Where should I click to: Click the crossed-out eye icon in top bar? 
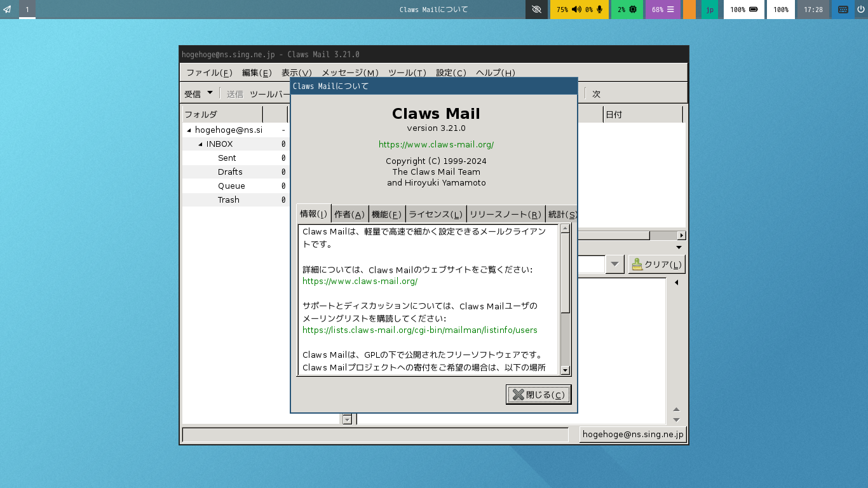(537, 10)
